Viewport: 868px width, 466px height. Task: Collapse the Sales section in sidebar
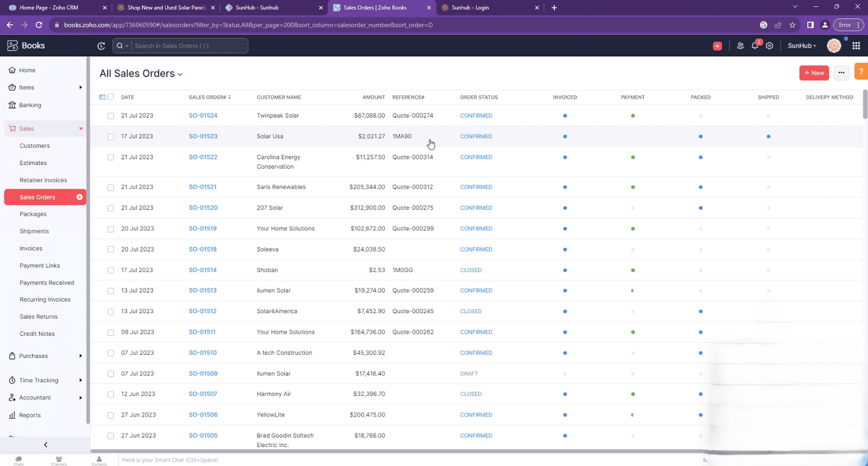pos(81,129)
